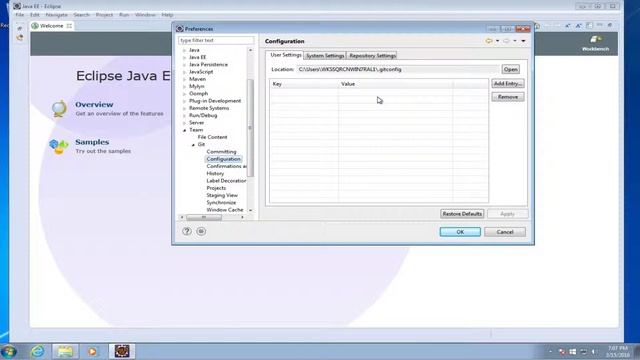This screenshot has width=640, height=360.
Task: Click the OK button
Action: [x=460, y=232]
